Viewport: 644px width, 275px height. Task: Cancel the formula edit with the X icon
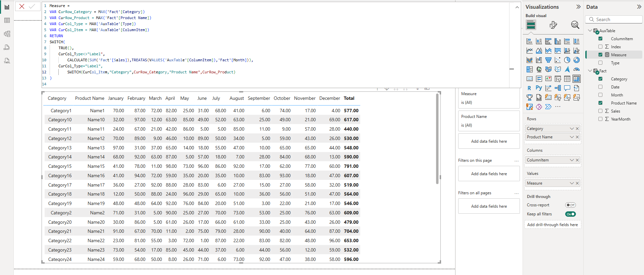[x=22, y=6]
